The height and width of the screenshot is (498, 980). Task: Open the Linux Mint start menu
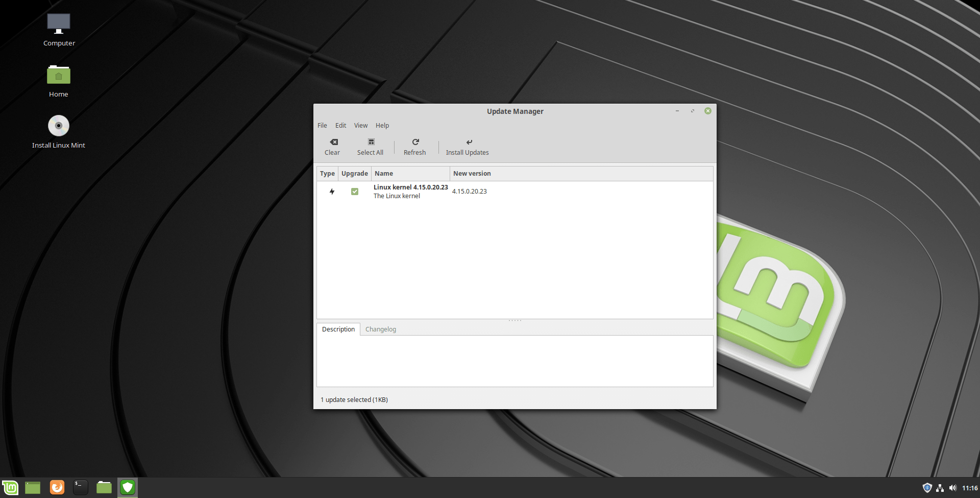[x=10, y=488]
